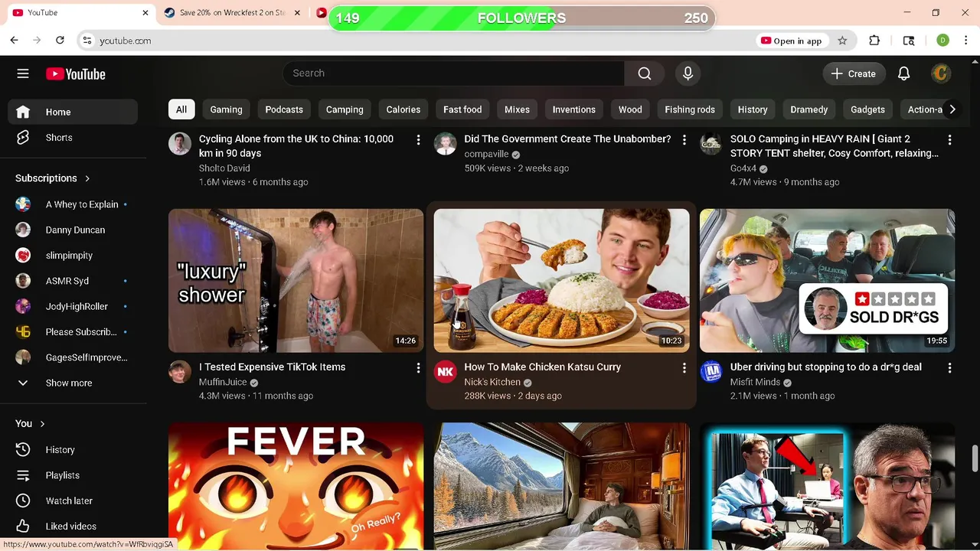
Task: Click the Create button
Action: coord(854,73)
